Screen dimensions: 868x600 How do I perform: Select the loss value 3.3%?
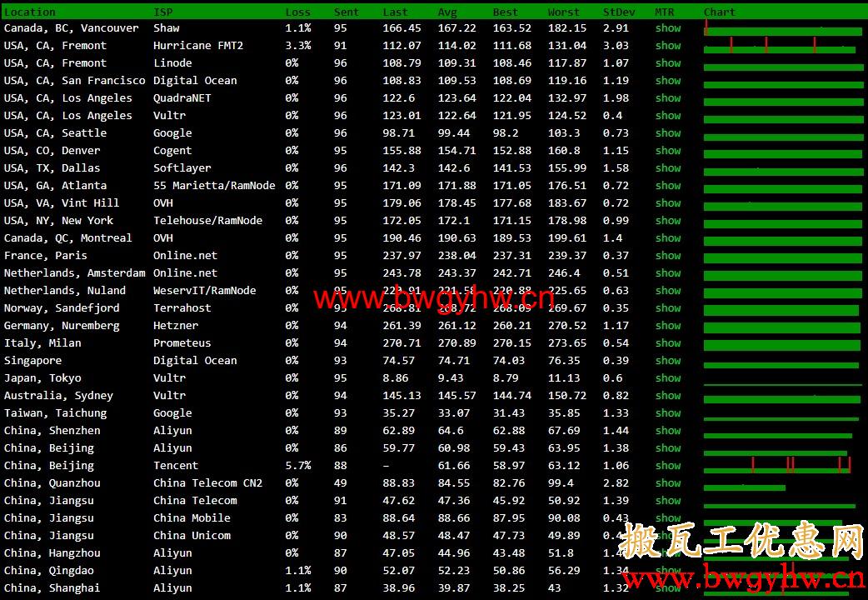[x=298, y=46]
